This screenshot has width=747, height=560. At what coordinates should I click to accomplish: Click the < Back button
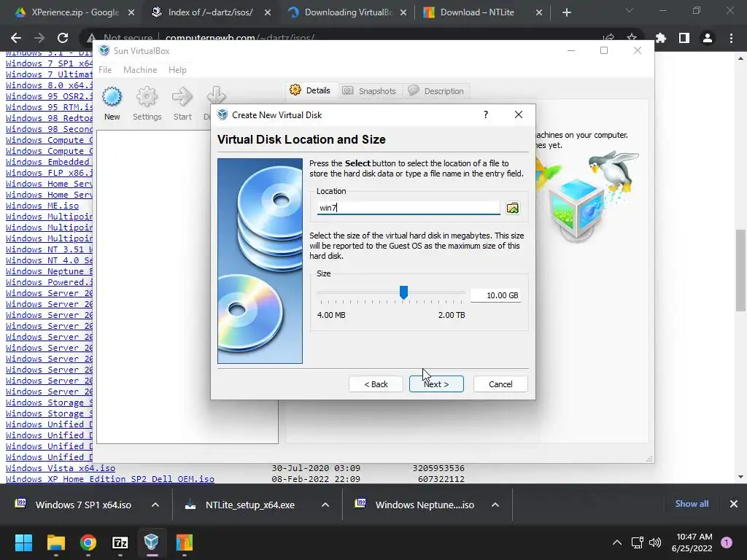click(x=376, y=384)
